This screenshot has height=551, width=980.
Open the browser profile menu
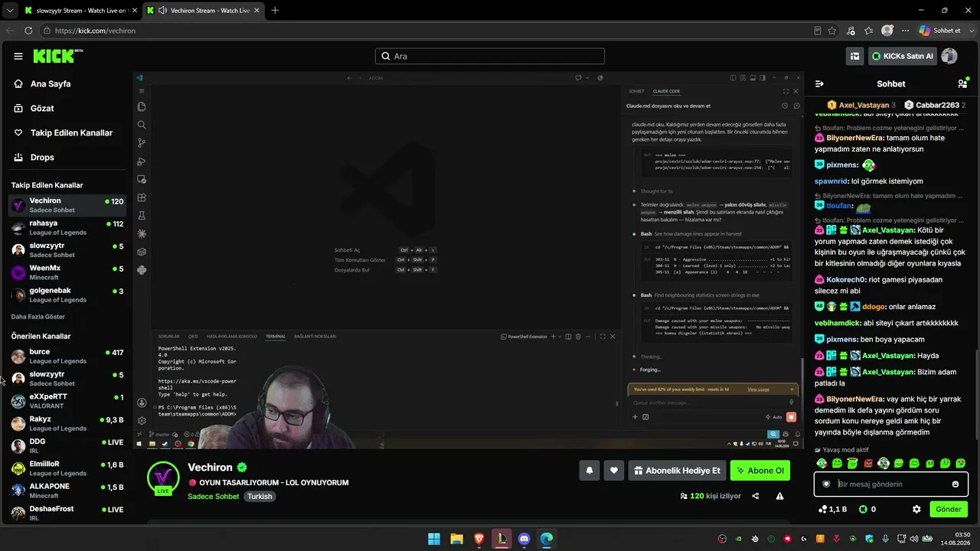click(x=887, y=31)
